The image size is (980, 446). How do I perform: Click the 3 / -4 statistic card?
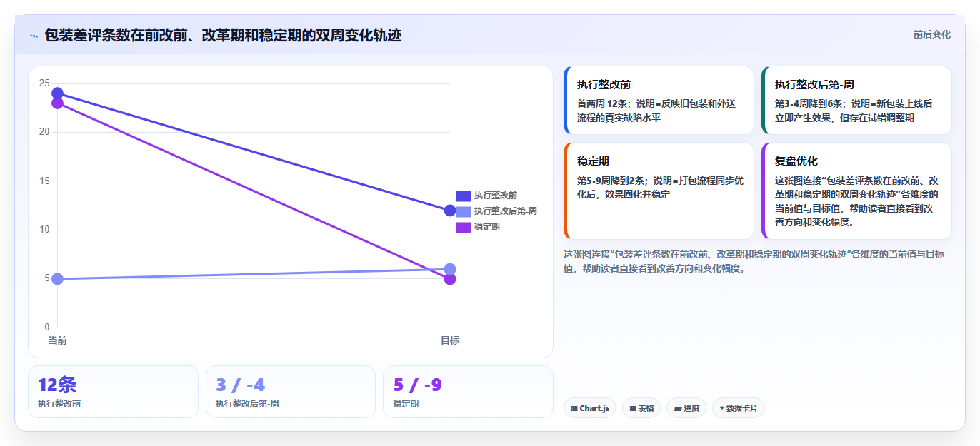click(x=291, y=392)
